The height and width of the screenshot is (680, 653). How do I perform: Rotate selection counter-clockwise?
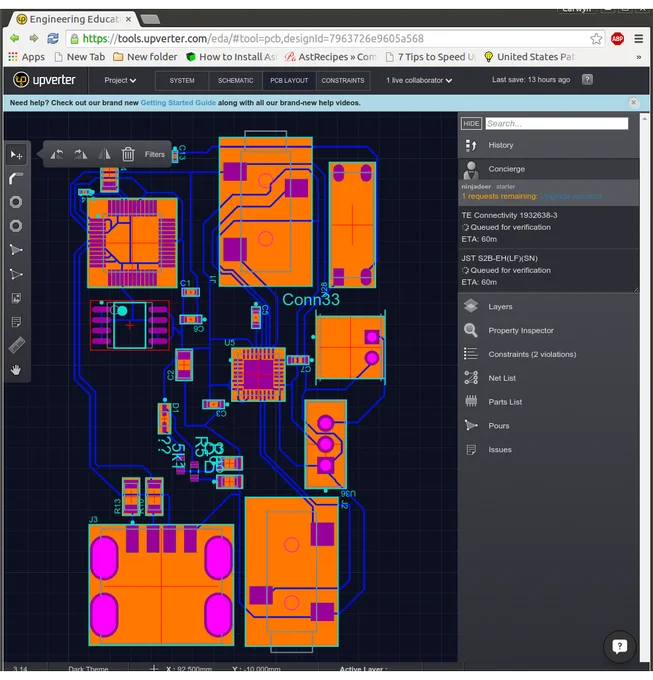point(57,154)
